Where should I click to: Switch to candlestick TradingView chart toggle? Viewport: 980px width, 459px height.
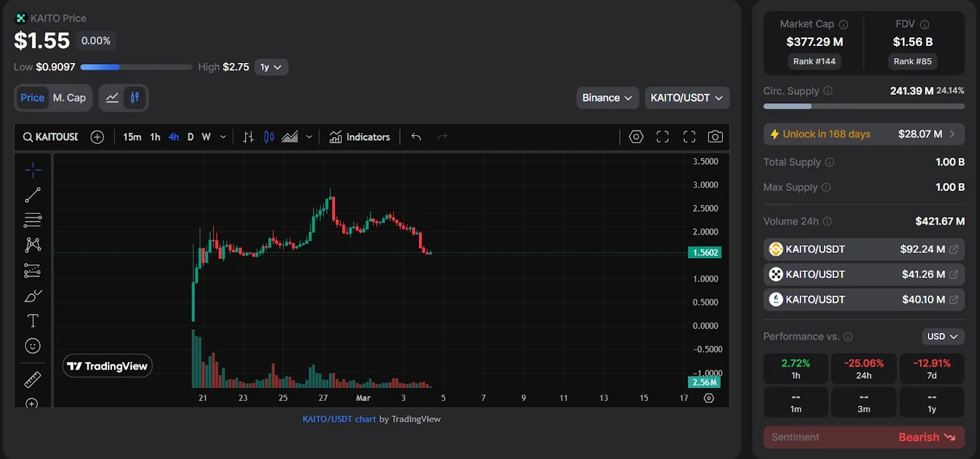point(135,98)
